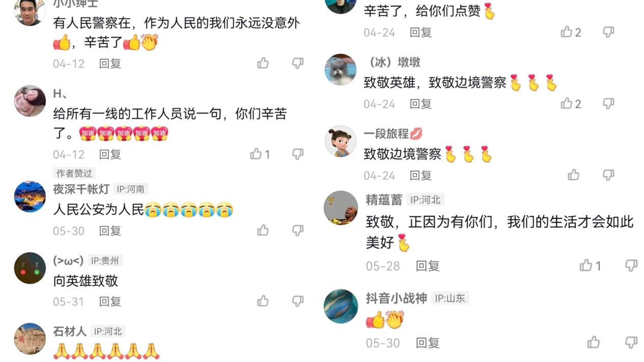Thumbs down the 有人民警察在 comment

(298, 63)
